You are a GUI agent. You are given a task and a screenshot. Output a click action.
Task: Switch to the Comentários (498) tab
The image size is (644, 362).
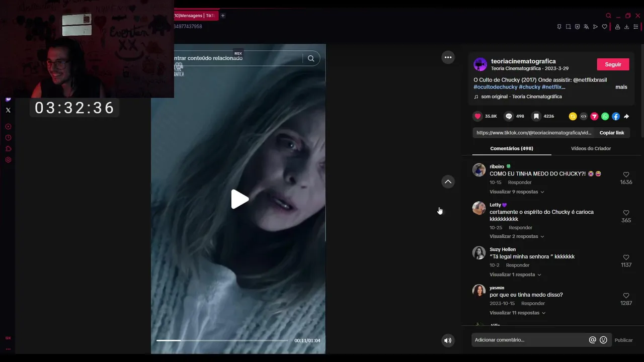click(512, 148)
